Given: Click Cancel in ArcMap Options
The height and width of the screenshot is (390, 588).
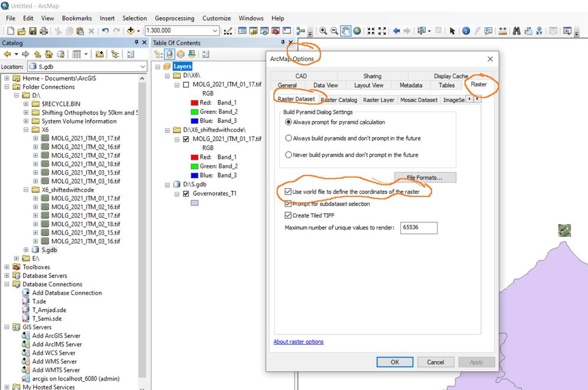Looking at the screenshot, I should pos(436,362).
